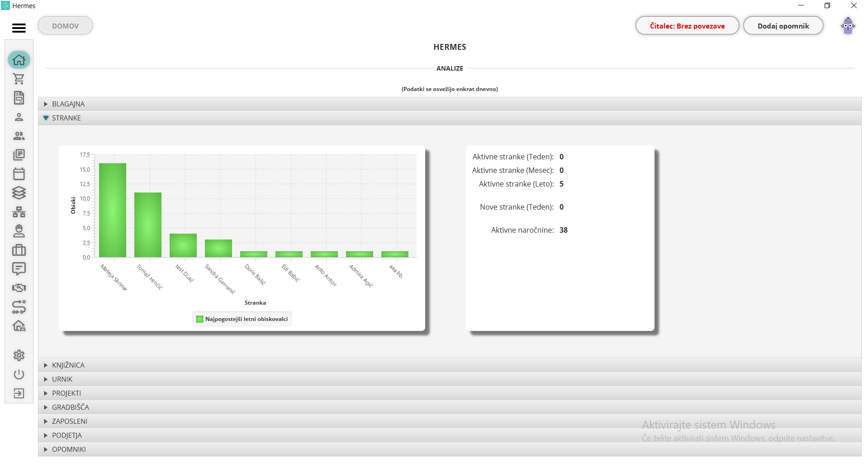
Task: Click the Čitalec: Brez povezave button
Action: 687,26
